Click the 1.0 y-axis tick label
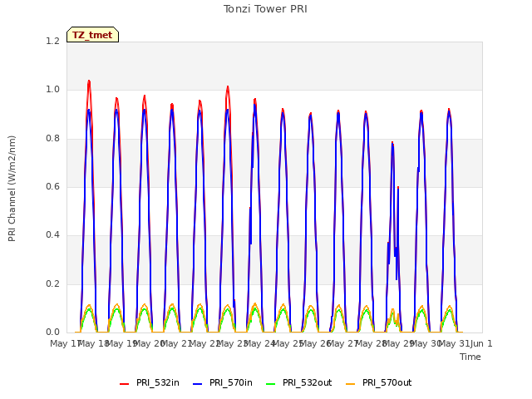This screenshot has height=399, width=532. (x=52, y=90)
